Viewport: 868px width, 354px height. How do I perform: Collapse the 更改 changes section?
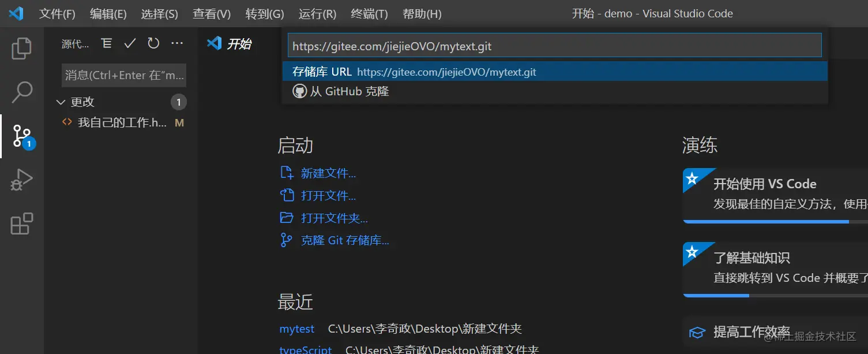click(62, 102)
